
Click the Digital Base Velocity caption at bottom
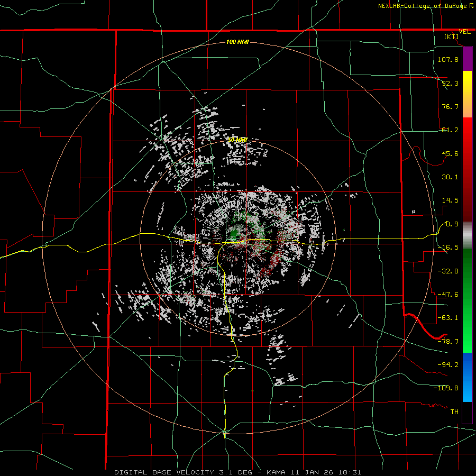(237, 472)
